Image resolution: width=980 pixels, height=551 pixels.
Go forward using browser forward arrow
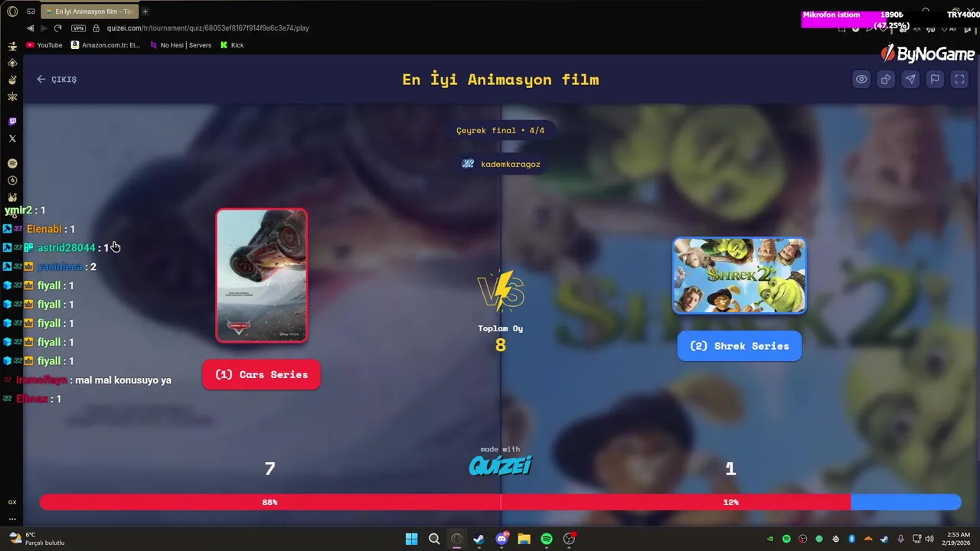[x=44, y=28]
